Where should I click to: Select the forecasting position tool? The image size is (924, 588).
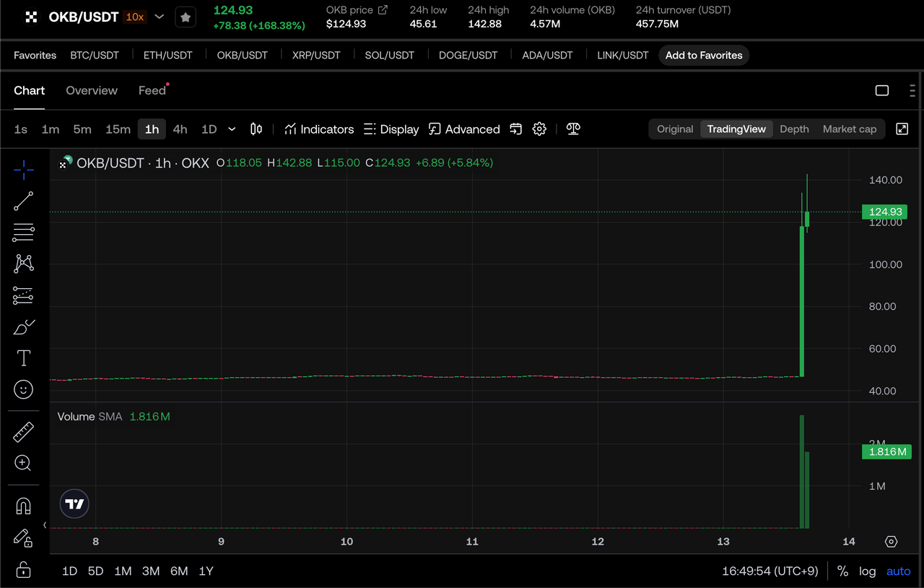tap(24, 295)
